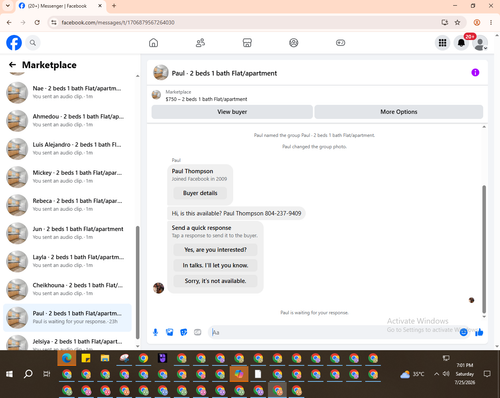
Task: Open the Facebook menu grid icon
Action: click(x=442, y=43)
